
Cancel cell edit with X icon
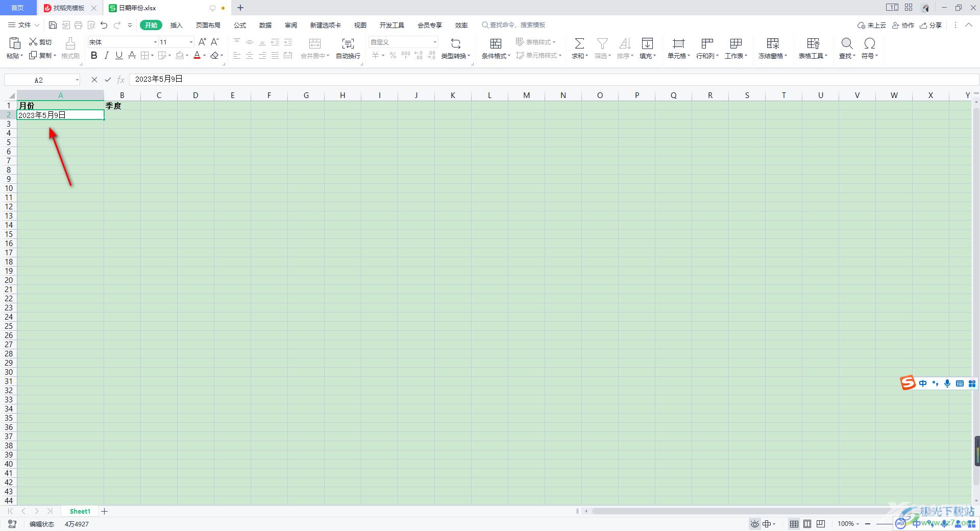pyautogui.click(x=94, y=80)
